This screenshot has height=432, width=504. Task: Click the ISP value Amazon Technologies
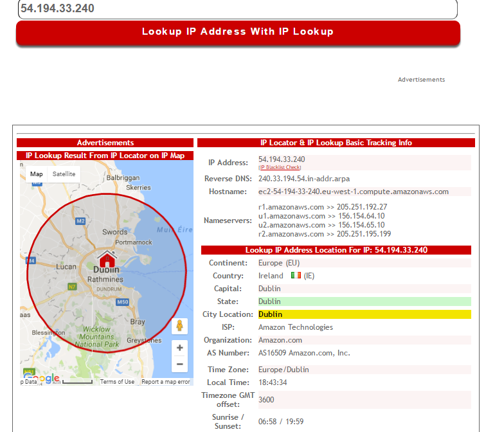(296, 327)
